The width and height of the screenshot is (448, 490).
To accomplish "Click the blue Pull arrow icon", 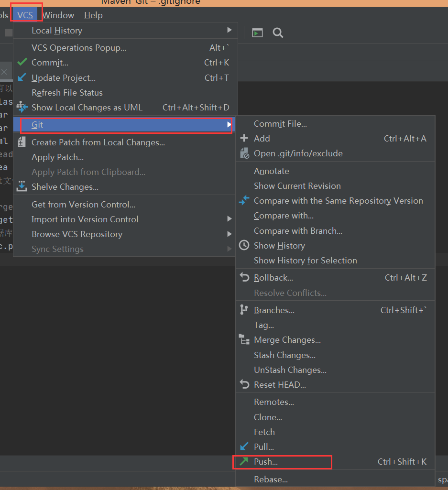I will tap(244, 446).
